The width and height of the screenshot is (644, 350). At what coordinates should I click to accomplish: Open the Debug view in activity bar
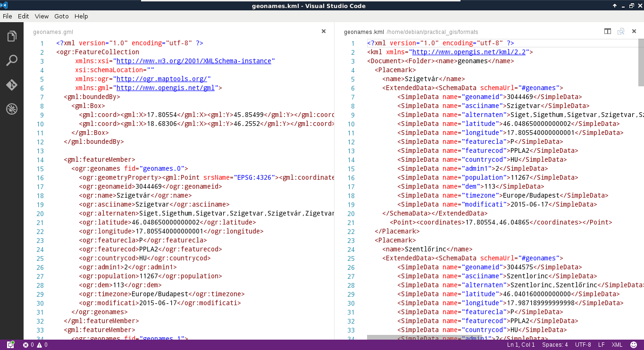[x=12, y=109]
